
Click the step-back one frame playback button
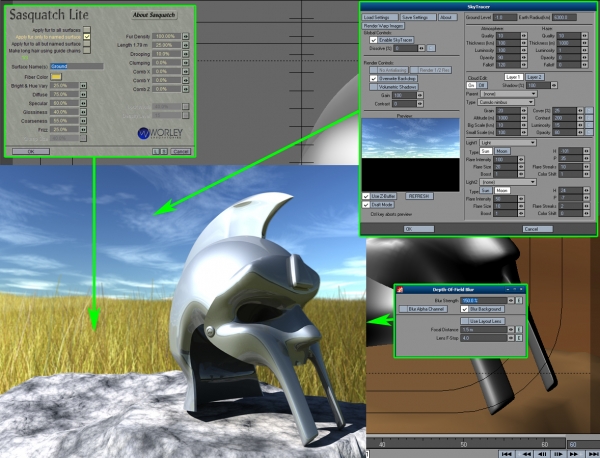pyautogui.click(x=543, y=454)
